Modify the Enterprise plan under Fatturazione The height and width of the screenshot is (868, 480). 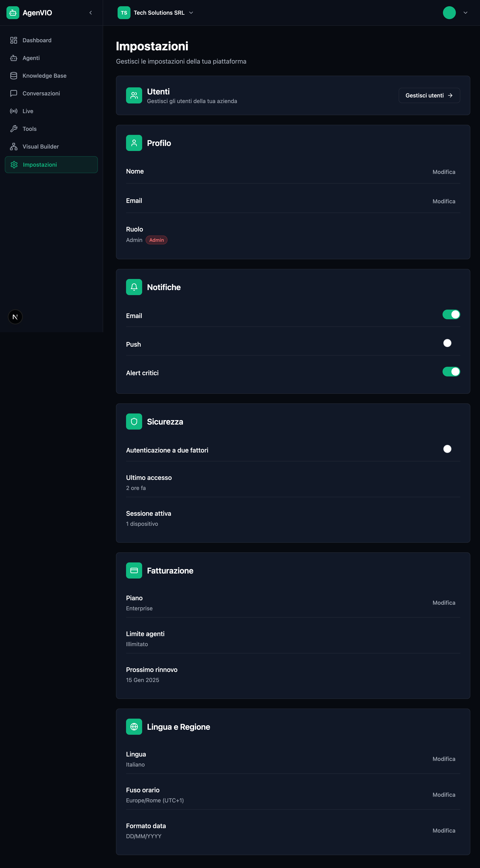pos(444,602)
